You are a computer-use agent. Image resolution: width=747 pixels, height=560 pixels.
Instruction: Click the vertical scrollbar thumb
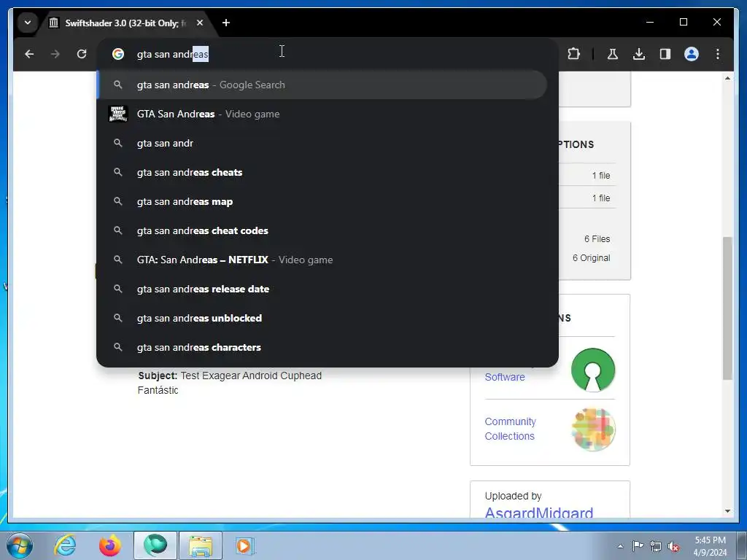[727, 308]
